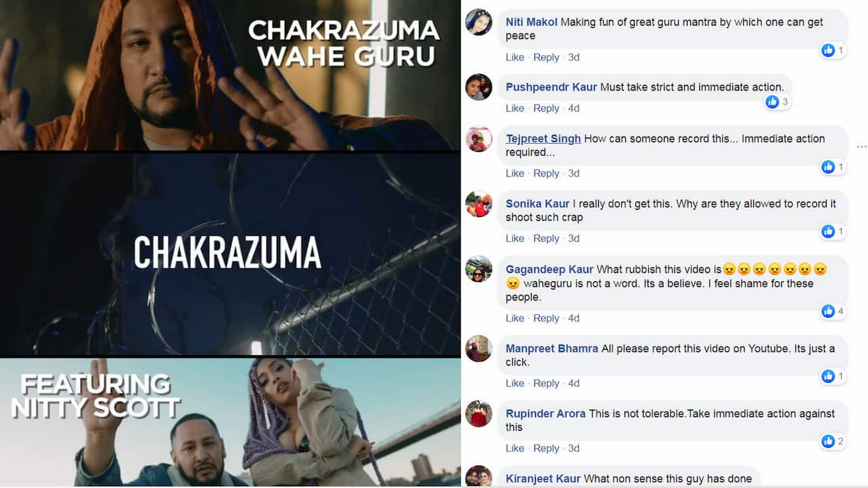This screenshot has width=868, height=488.
Task: Reply to Pushpeendr Kaur's comment
Action: pyautogui.click(x=546, y=108)
